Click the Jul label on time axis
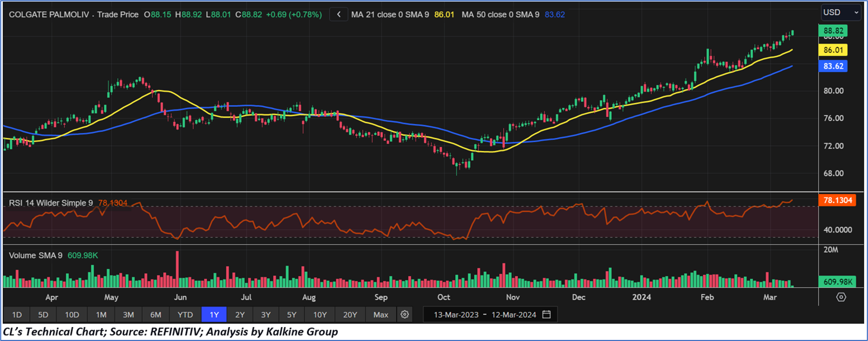 pyautogui.click(x=246, y=297)
